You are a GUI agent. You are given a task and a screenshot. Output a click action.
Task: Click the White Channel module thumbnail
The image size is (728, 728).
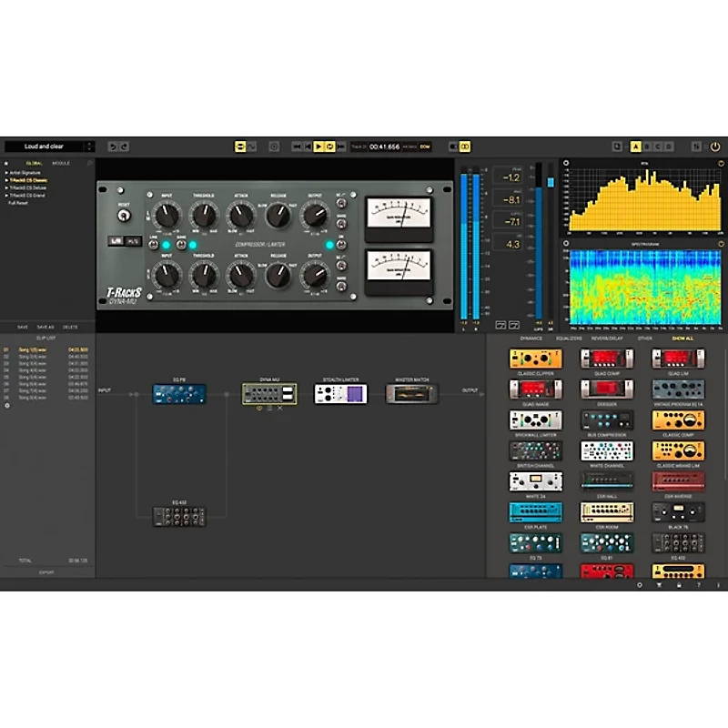click(x=605, y=450)
